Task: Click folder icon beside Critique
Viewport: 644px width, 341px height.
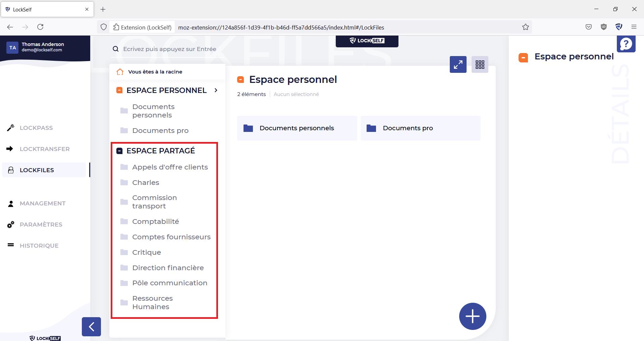Action: click(x=124, y=252)
